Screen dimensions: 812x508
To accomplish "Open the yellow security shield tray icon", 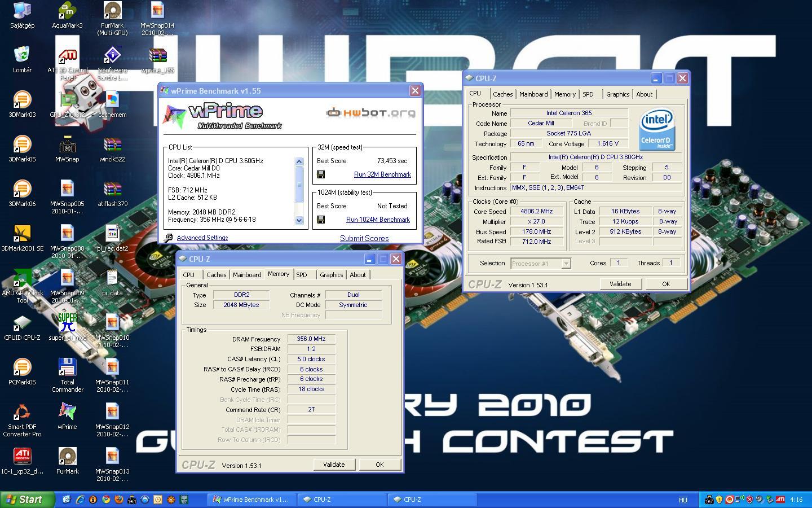I will point(720,500).
